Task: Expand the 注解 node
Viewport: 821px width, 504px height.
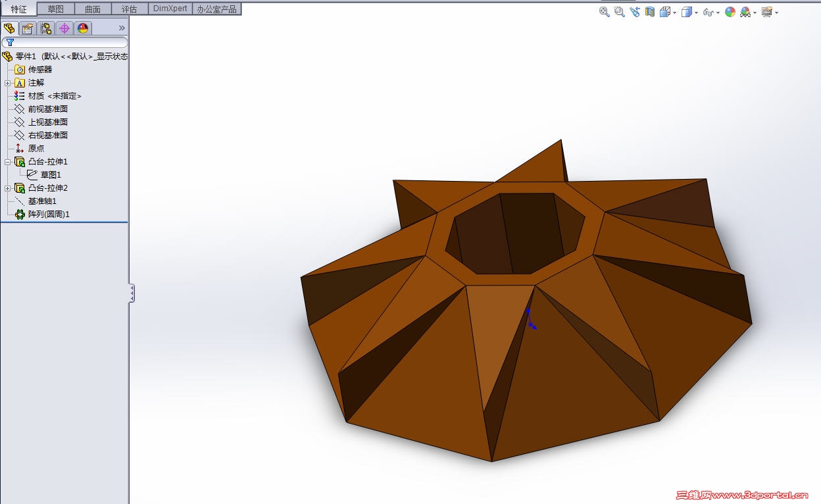Action: click(7, 83)
